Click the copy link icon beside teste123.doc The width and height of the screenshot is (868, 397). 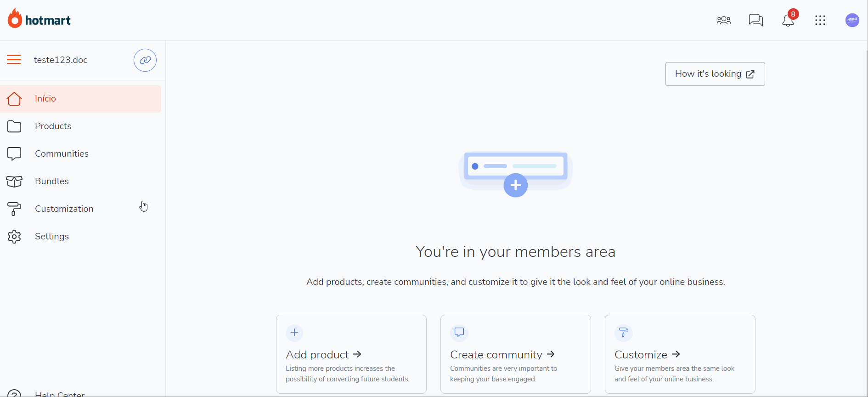pos(145,60)
